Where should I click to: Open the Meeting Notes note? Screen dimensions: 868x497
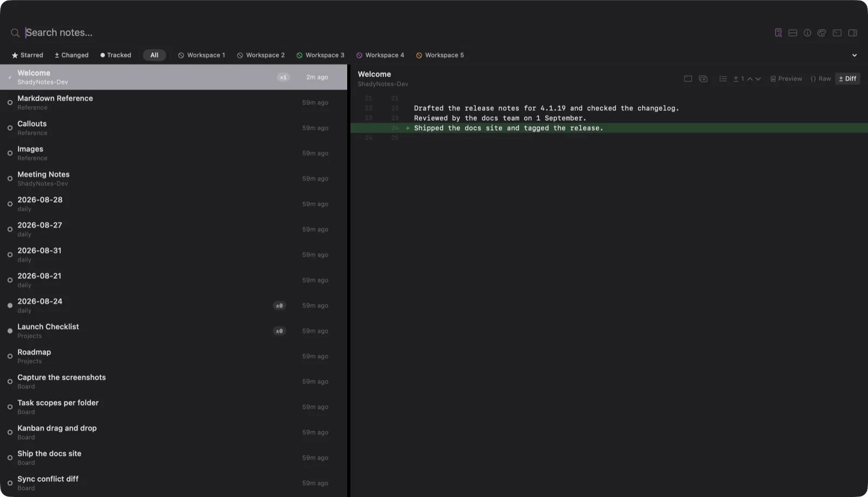tap(174, 178)
